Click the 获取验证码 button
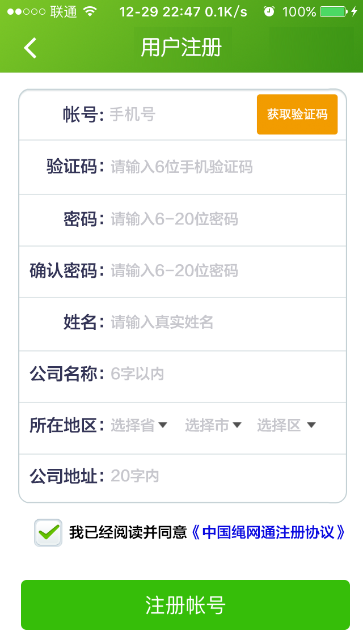363x644 pixels. [297, 115]
